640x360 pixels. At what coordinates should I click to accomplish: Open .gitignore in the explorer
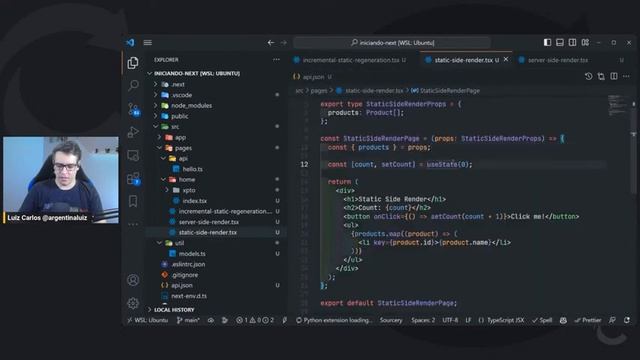coord(184,275)
